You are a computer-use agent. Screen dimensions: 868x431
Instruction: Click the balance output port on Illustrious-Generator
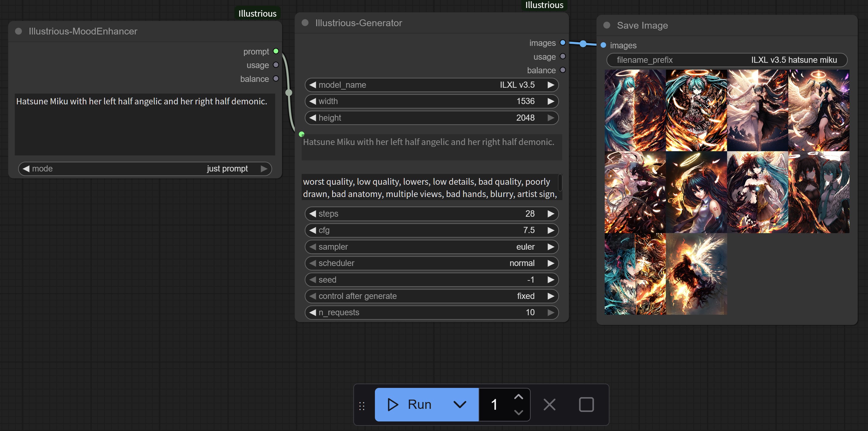(563, 70)
